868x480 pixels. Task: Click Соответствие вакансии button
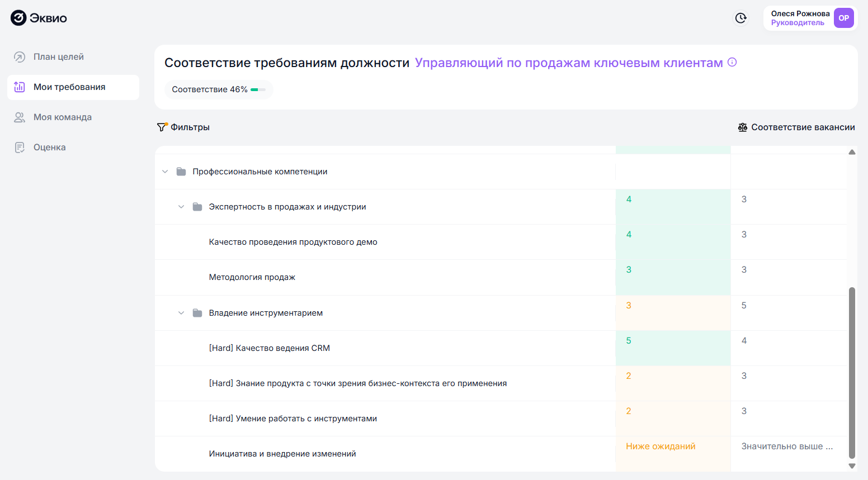[796, 127]
